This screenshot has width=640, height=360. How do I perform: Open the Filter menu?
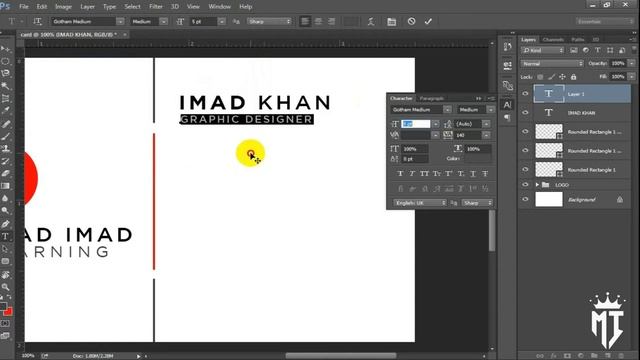(156, 7)
